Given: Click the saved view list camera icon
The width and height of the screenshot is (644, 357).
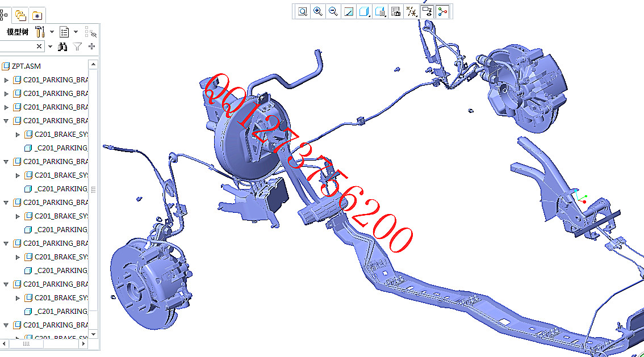Looking at the screenshot, I should (396, 11).
